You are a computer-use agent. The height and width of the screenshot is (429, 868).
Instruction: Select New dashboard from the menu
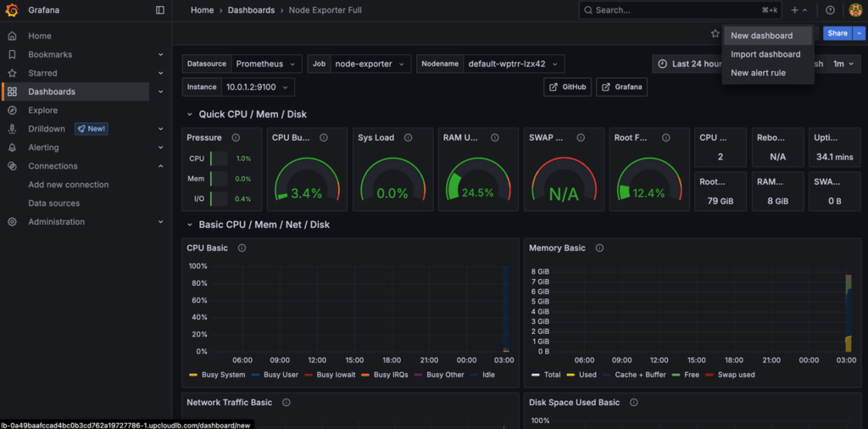[768, 36]
